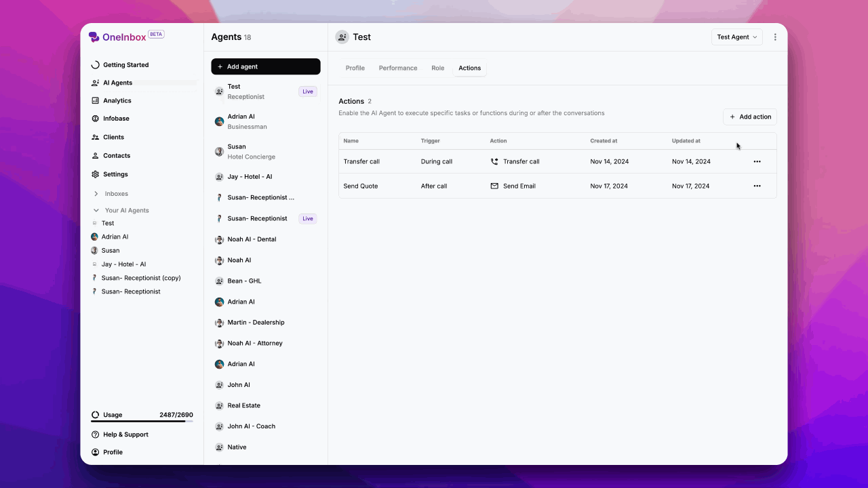Click the Trigger column header

(431, 141)
